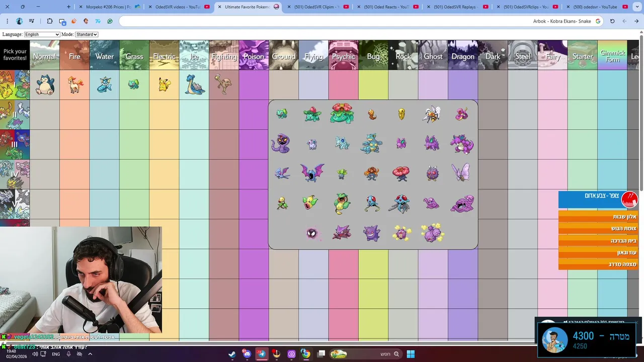Pick Venomoth in the popup grid

click(x=461, y=172)
